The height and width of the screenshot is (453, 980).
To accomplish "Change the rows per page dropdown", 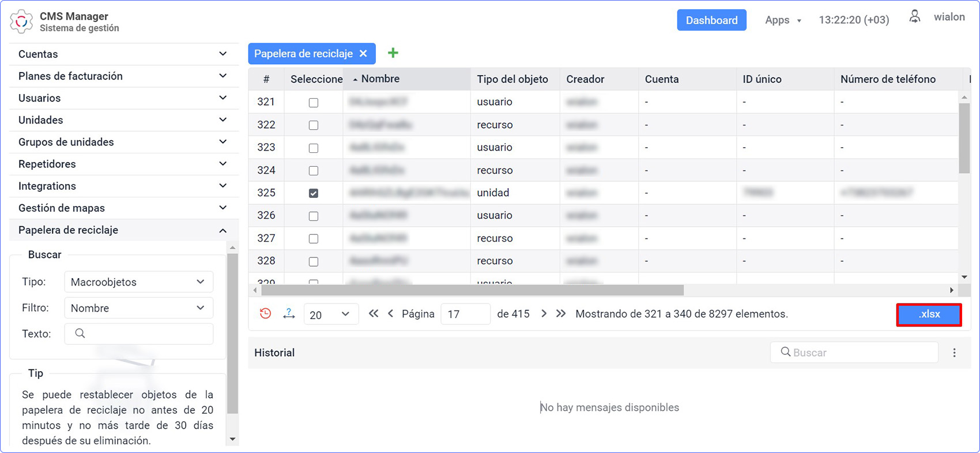I will coord(330,315).
